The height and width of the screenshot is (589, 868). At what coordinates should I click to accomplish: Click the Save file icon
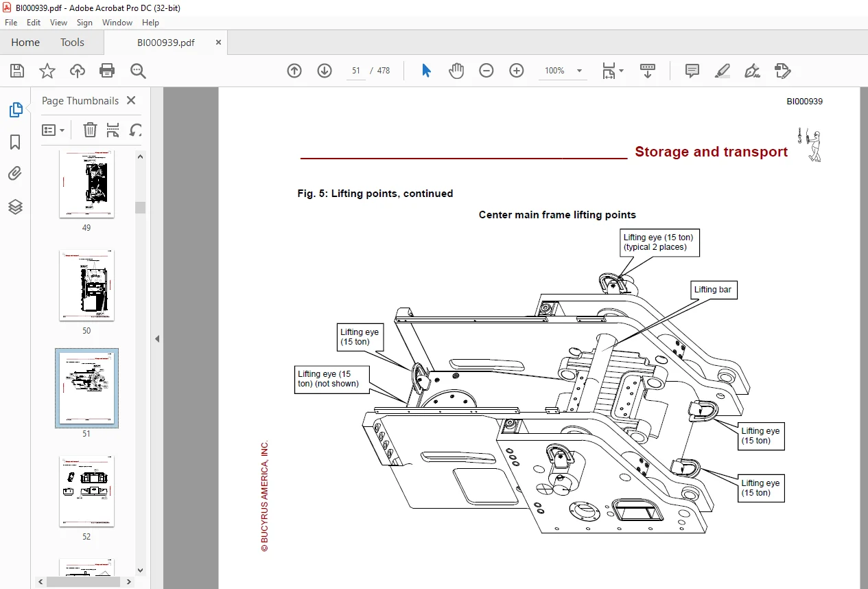(x=17, y=71)
